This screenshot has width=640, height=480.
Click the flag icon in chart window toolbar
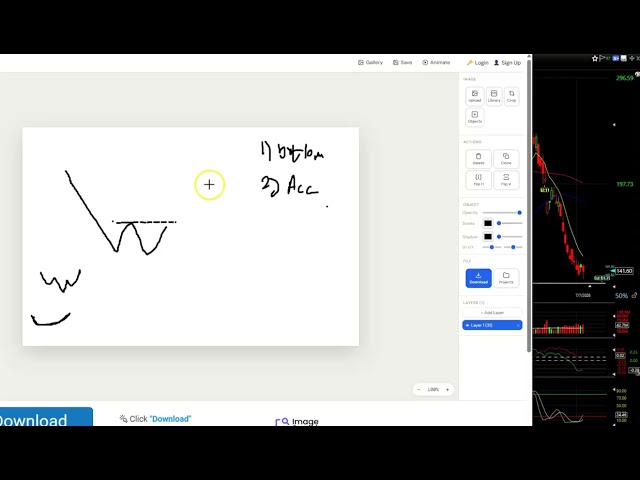(602, 58)
